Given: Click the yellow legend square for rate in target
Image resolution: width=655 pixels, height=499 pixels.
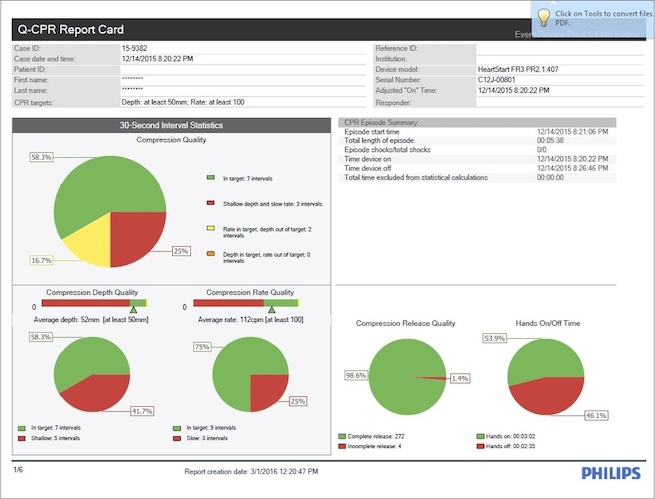Looking at the screenshot, I should click(x=210, y=229).
